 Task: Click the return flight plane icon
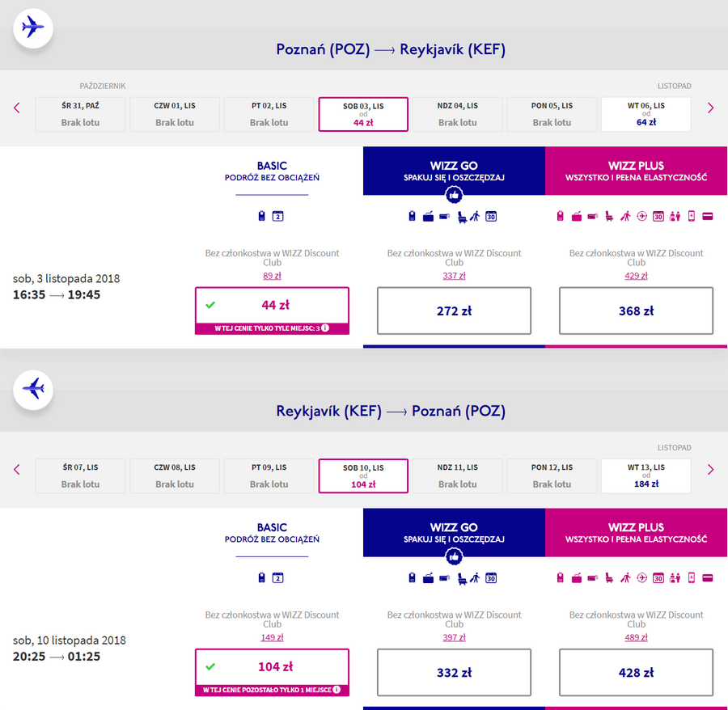[33, 389]
